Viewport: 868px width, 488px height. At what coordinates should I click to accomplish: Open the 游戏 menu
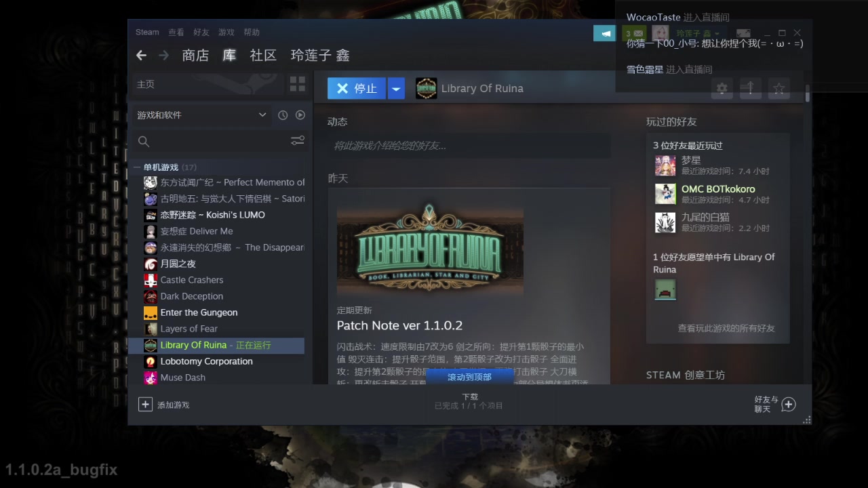226,32
